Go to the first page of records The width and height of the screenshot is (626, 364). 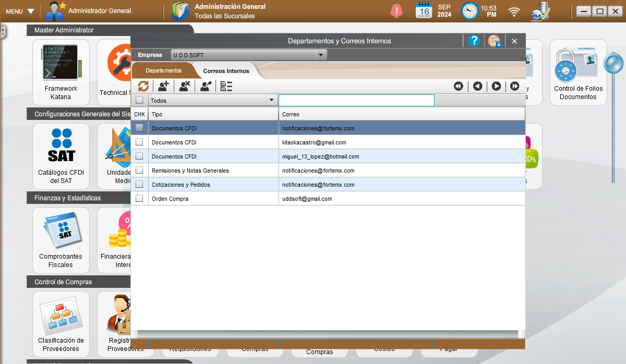coord(459,86)
